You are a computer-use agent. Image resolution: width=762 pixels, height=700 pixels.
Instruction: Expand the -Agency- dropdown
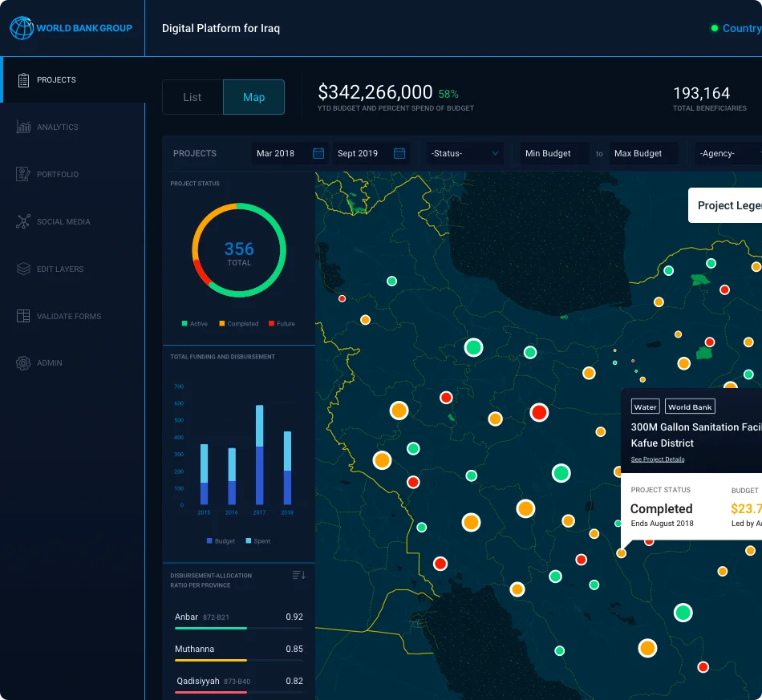[728, 153]
